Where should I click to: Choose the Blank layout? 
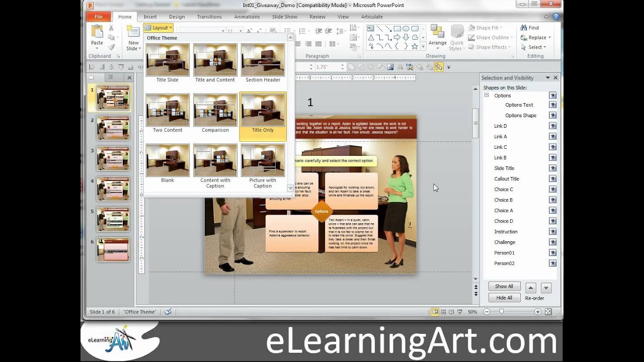(x=168, y=164)
